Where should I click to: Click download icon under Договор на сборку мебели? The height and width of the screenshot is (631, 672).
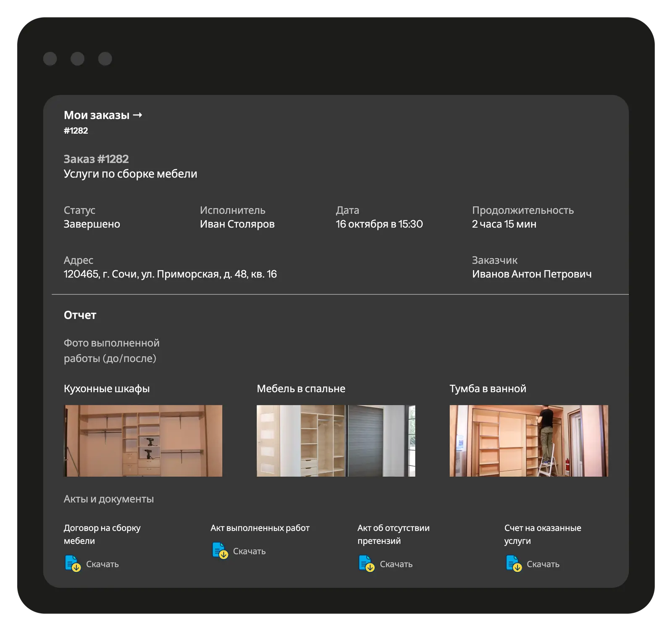pos(73,564)
